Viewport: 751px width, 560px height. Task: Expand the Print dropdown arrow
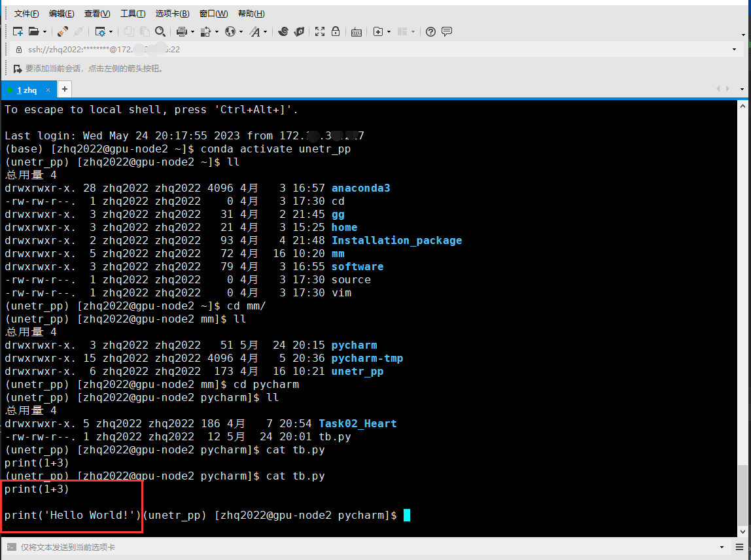click(x=192, y=31)
